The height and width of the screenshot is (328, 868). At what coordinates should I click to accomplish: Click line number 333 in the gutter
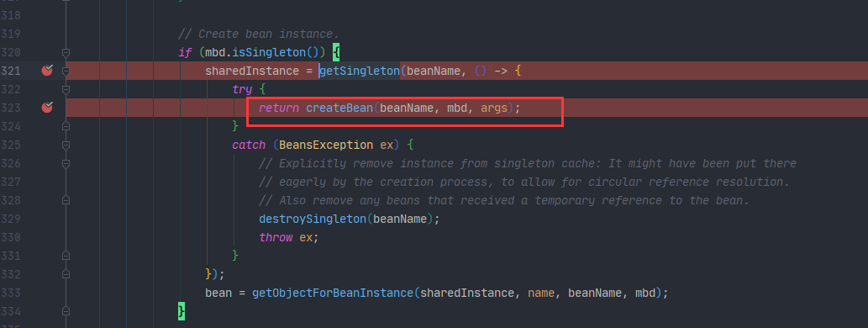pos(11,293)
